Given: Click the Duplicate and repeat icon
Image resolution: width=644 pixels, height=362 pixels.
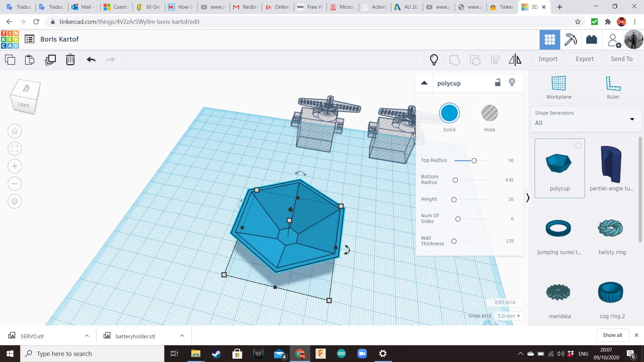Looking at the screenshot, I should (x=50, y=60).
